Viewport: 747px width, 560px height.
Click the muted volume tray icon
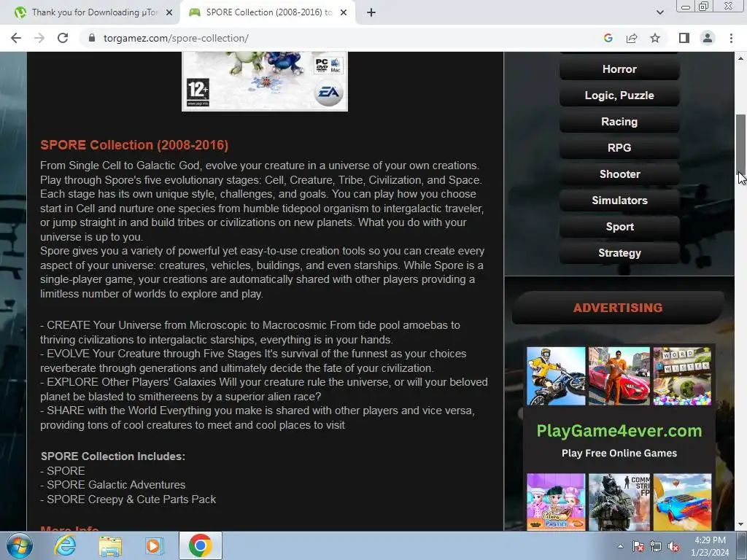673,546
